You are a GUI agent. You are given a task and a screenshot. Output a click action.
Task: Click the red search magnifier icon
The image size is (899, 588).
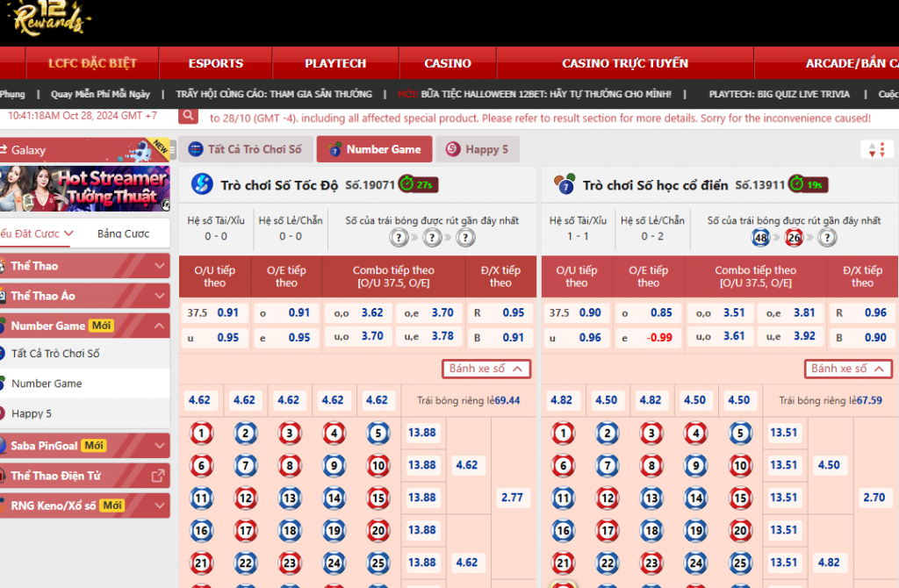coord(188,116)
